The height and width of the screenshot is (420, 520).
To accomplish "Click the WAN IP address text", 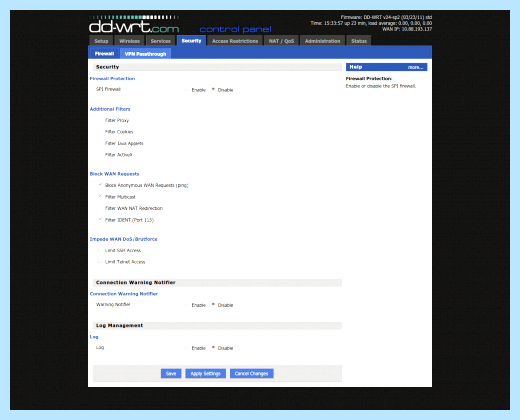I will [x=407, y=29].
